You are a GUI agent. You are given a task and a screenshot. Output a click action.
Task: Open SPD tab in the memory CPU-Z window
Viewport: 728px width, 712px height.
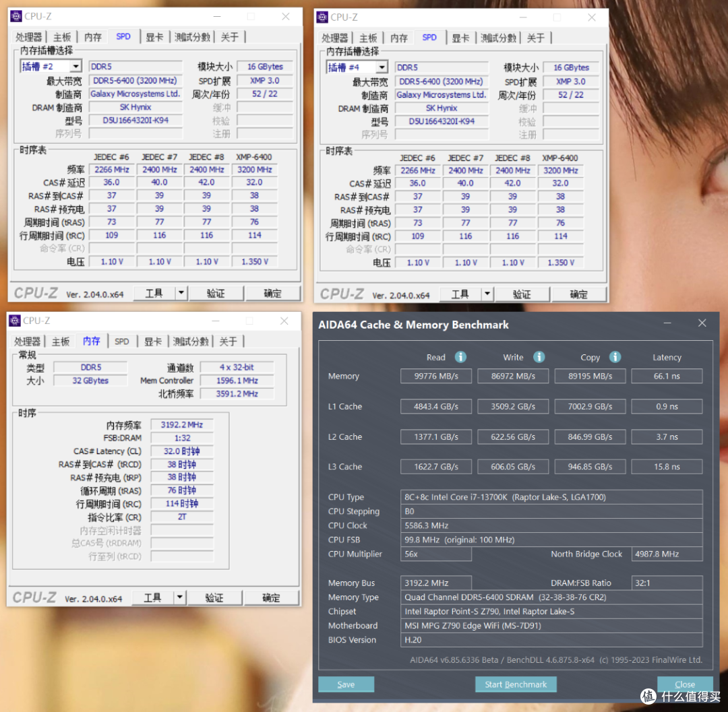coord(121,342)
